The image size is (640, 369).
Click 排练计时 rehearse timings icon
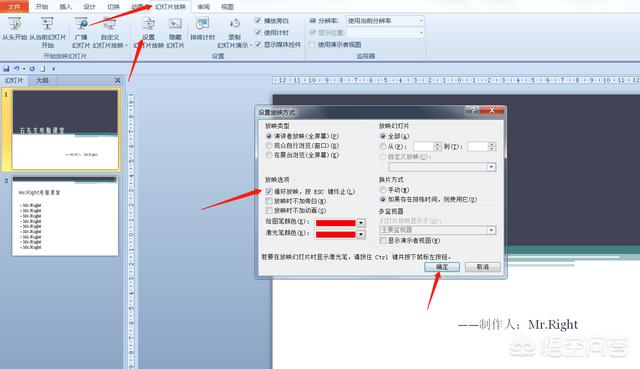coord(202,24)
